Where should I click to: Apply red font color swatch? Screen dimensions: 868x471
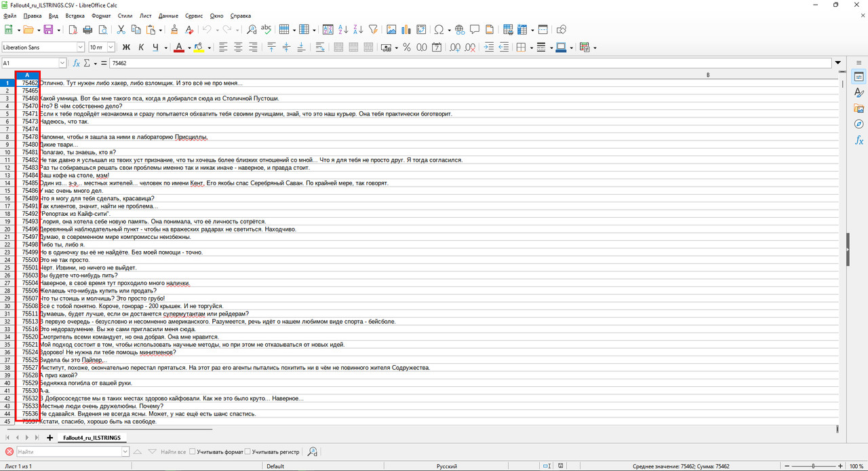tap(179, 48)
